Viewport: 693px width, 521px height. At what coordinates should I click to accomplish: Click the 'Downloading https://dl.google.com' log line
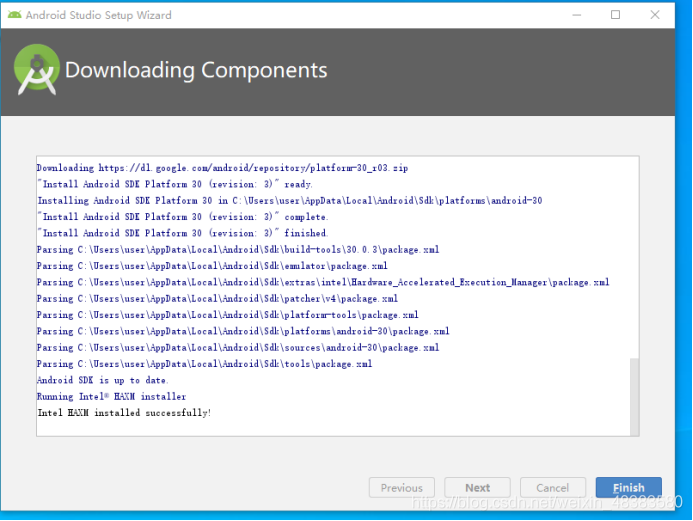pos(222,168)
